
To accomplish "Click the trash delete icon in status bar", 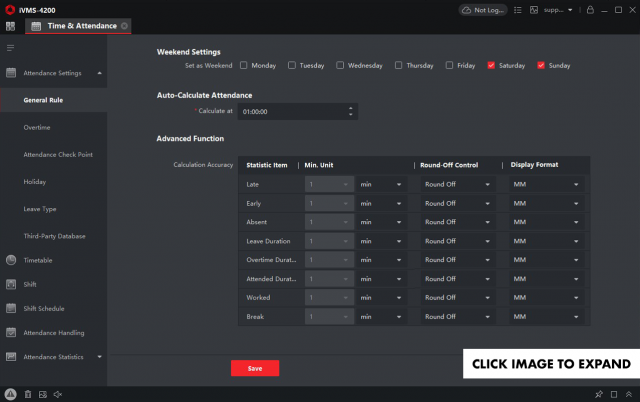I will tap(28, 394).
